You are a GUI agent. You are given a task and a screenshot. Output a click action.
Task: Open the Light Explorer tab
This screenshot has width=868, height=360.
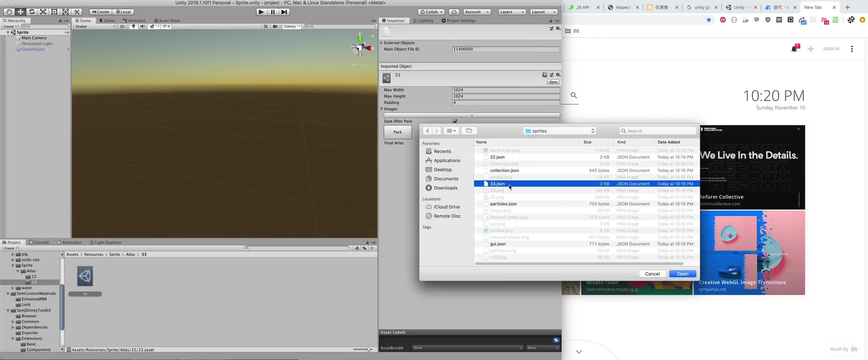[106, 242]
